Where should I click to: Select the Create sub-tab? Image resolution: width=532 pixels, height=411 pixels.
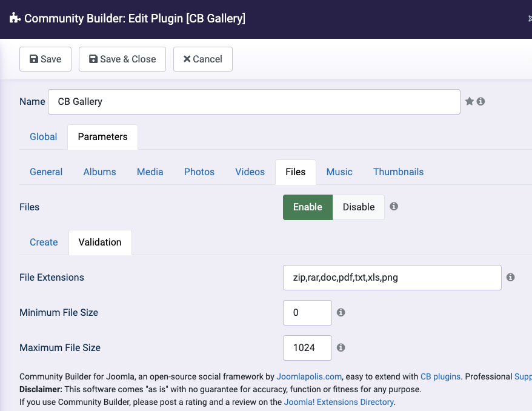[x=44, y=242]
